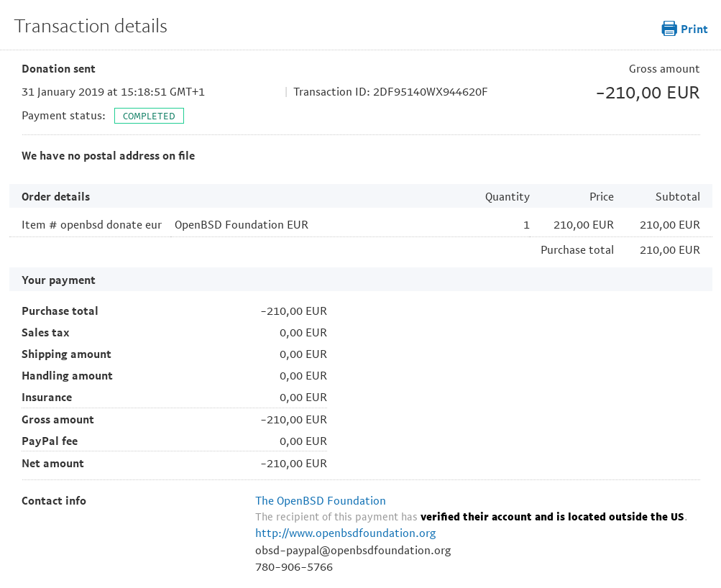Click the Insurance value 0,00 EUR
Image resolution: width=721 pixels, height=588 pixels.
point(303,398)
